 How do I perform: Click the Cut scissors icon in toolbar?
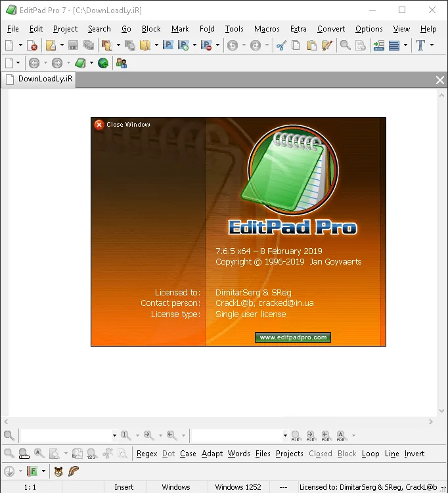(281, 45)
